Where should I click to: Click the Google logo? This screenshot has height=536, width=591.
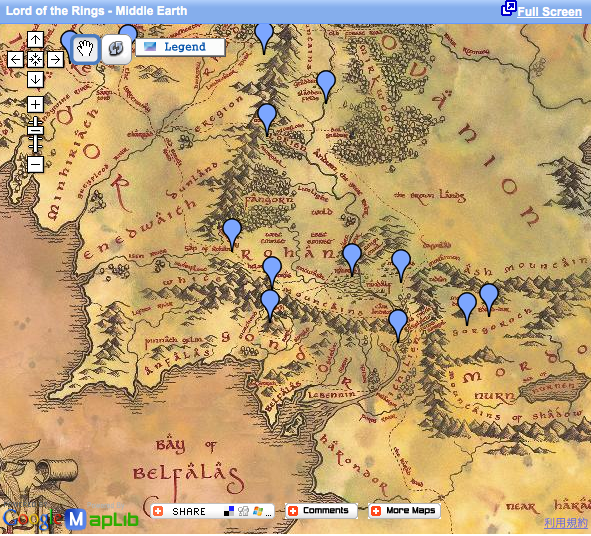pyautogui.click(x=32, y=518)
